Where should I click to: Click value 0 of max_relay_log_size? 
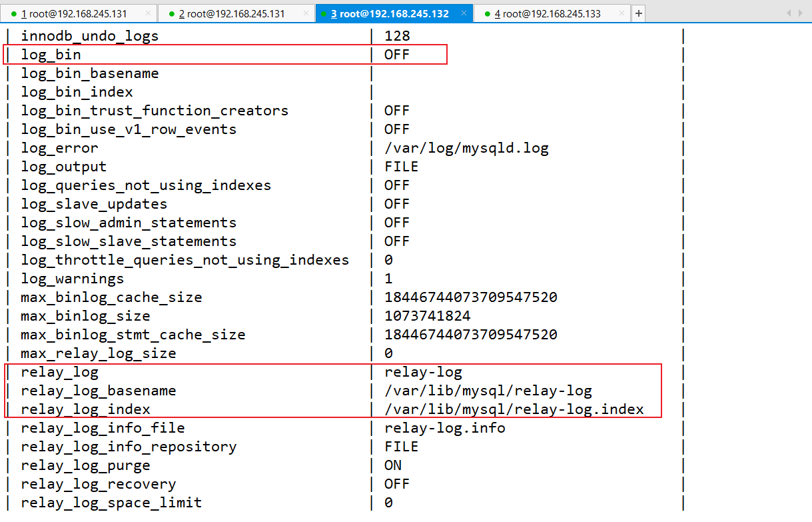click(x=388, y=353)
